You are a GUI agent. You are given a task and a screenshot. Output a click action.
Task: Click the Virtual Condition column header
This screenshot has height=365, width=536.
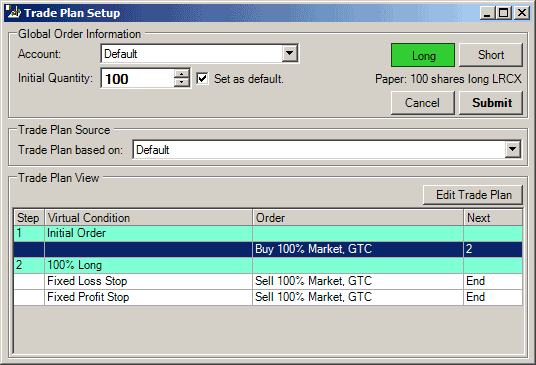click(148, 218)
